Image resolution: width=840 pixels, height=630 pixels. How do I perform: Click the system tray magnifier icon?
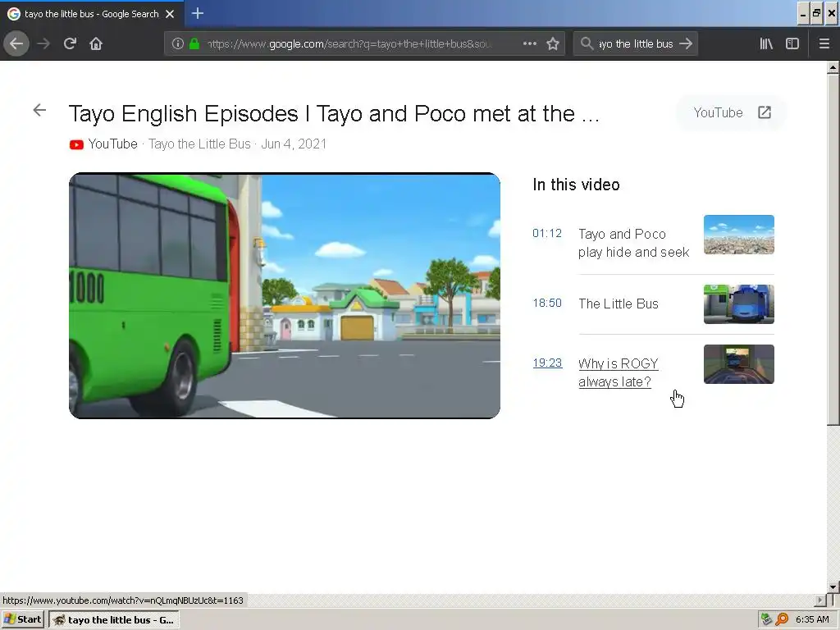click(x=782, y=619)
